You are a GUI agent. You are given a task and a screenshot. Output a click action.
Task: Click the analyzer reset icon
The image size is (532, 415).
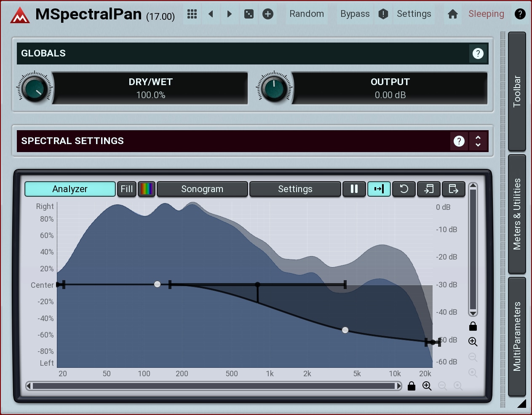[404, 189]
